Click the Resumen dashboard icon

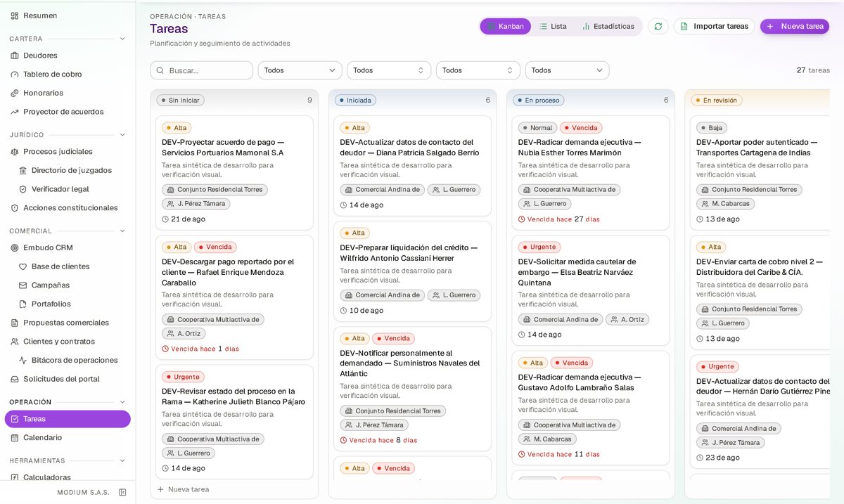click(x=15, y=15)
